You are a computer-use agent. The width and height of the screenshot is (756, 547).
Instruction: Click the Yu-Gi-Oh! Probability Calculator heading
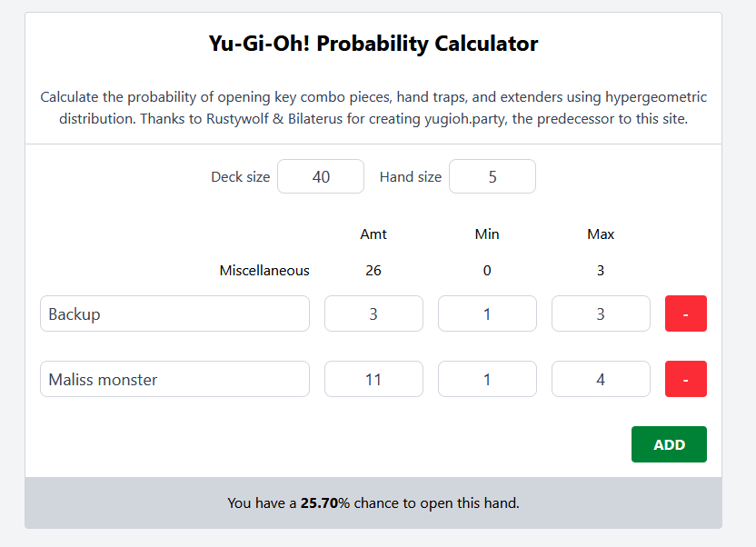[373, 43]
